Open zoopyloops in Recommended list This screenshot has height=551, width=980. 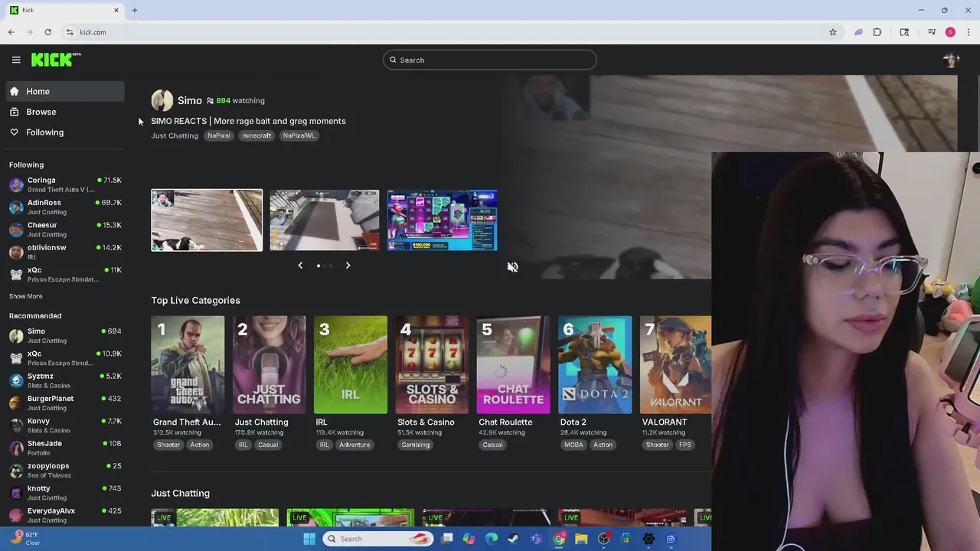pyautogui.click(x=66, y=470)
